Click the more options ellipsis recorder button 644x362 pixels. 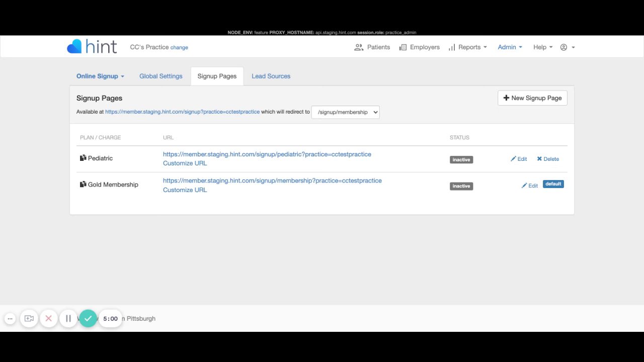coord(10,318)
